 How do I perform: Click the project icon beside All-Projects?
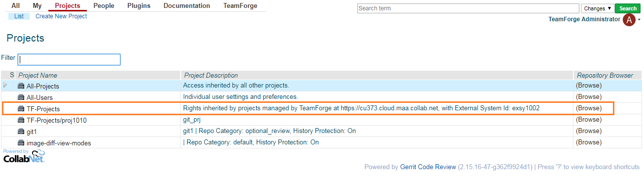21,86
